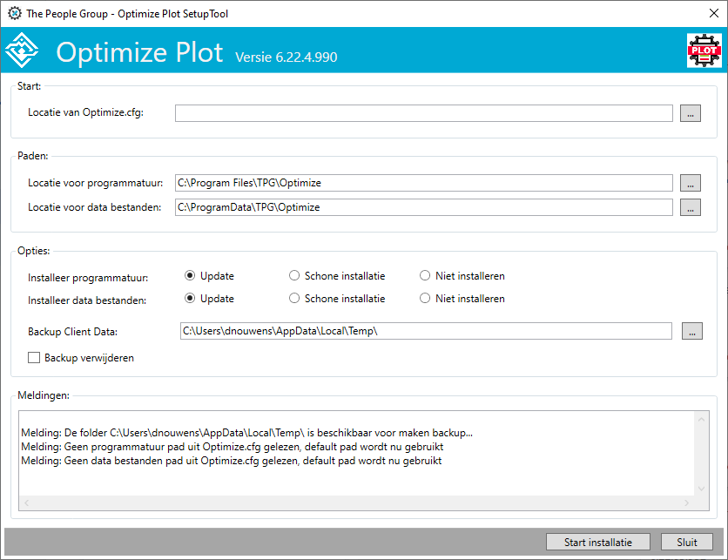Browse for data bestanden location folder
Screen dimensions: 728x560
690,207
